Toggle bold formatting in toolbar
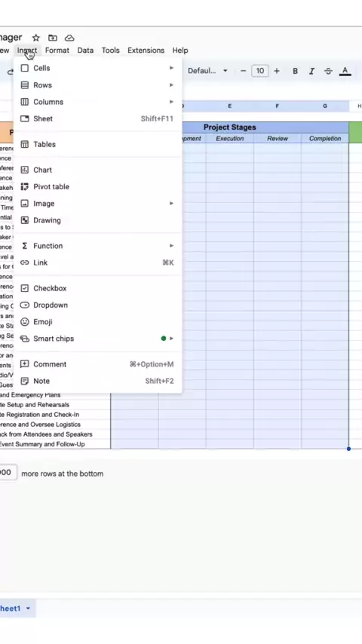The image size is (362, 644). tap(295, 71)
